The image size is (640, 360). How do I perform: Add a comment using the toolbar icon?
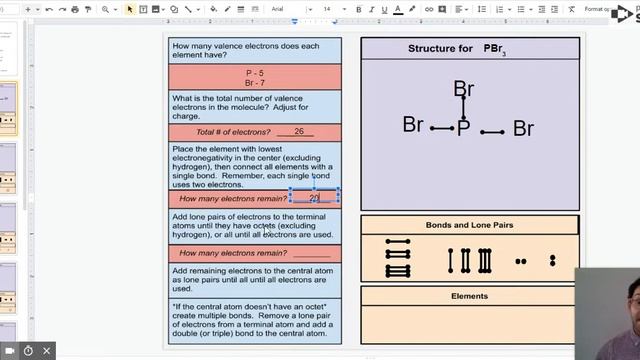(442, 9)
